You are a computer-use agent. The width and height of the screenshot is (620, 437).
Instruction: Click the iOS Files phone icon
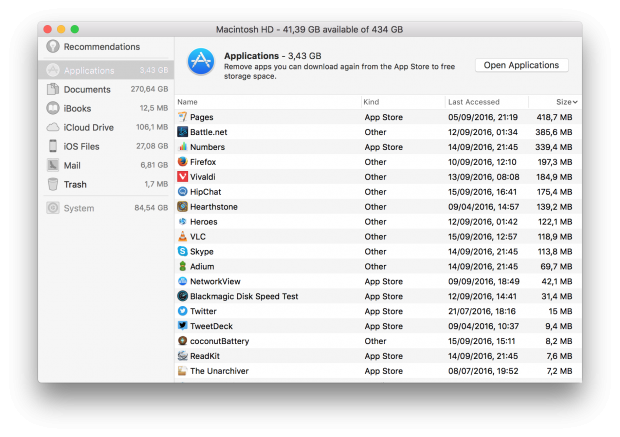(x=53, y=146)
